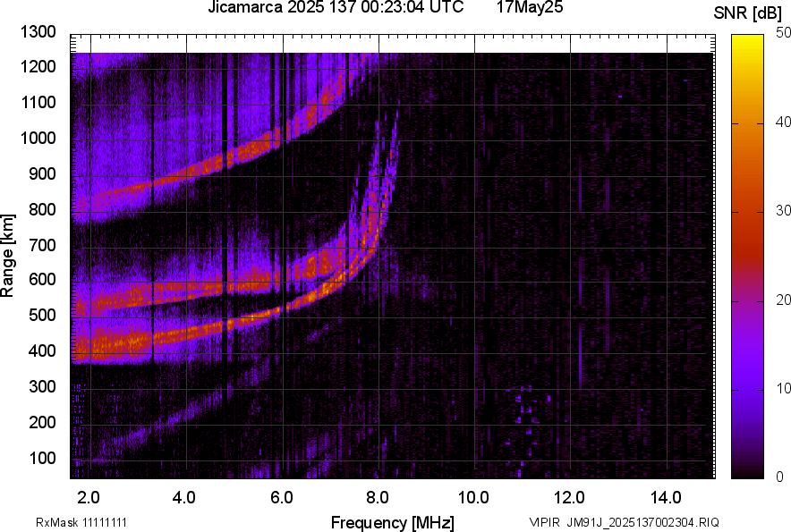Image resolution: width=791 pixels, height=532 pixels.
Task: Click colorbar tick label '40'
Action: point(782,122)
